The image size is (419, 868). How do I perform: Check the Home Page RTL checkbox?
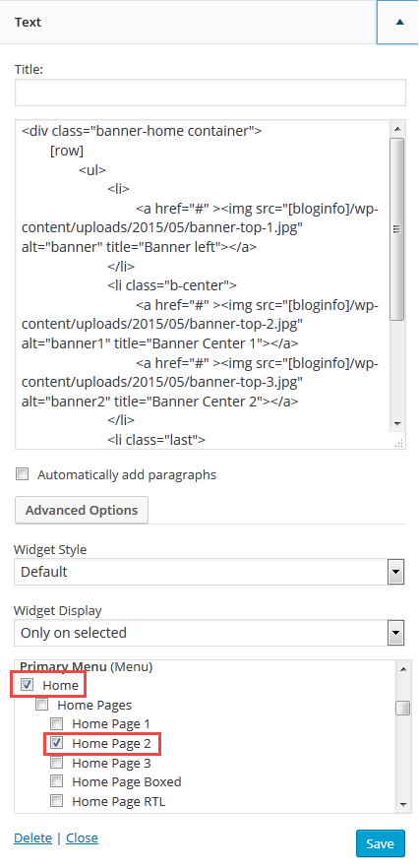click(56, 801)
